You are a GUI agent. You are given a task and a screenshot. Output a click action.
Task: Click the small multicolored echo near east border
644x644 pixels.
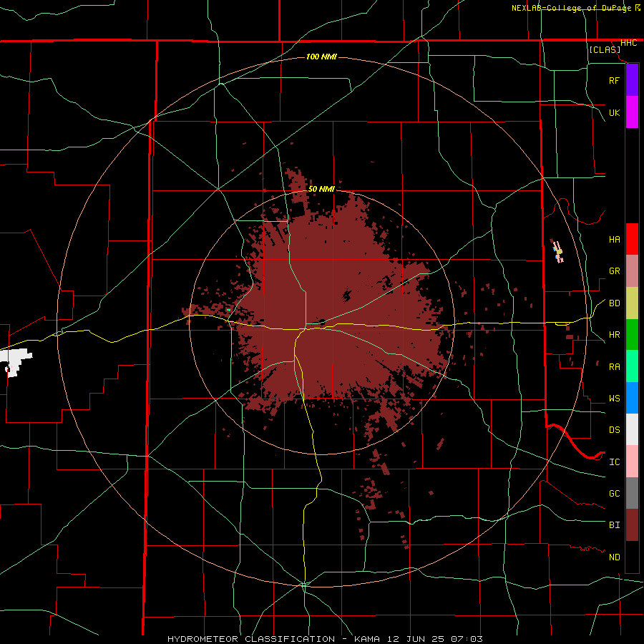click(557, 251)
